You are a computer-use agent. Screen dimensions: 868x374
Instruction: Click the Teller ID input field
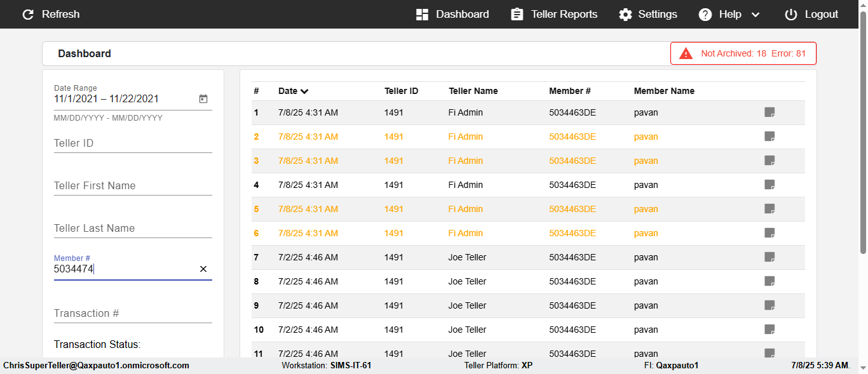(132, 144)
